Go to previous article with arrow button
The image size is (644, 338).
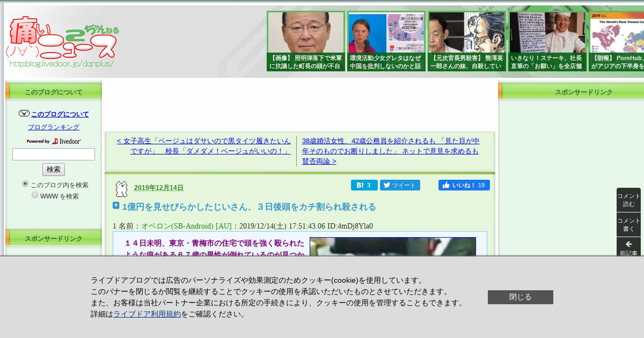coord(628,247)
